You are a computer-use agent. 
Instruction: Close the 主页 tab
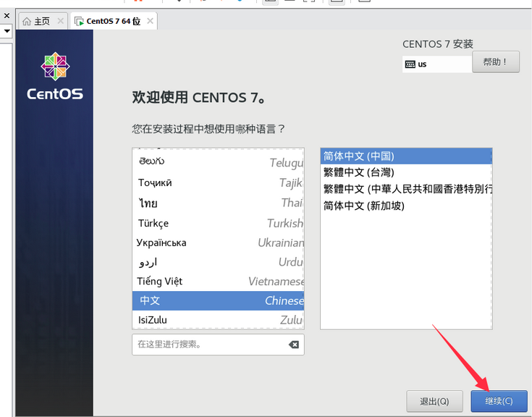(x=61, y=21)
